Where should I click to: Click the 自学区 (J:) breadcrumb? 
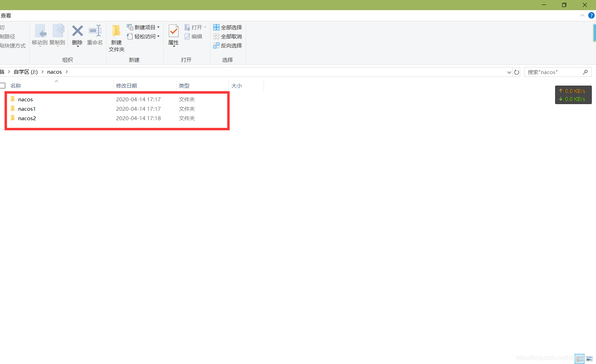26,72
